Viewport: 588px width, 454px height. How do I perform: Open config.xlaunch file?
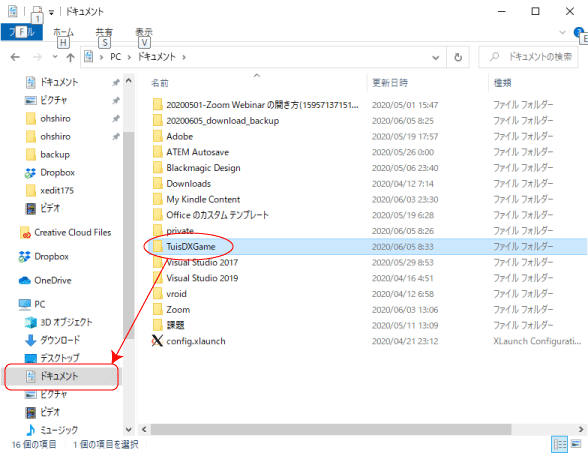tap(189, 341)
